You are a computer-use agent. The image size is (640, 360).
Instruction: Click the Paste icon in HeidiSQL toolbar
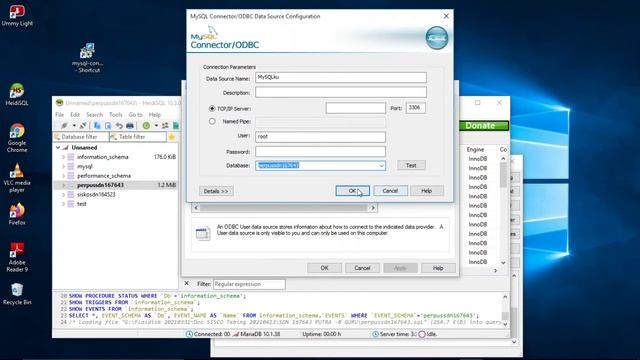point(108,126)
